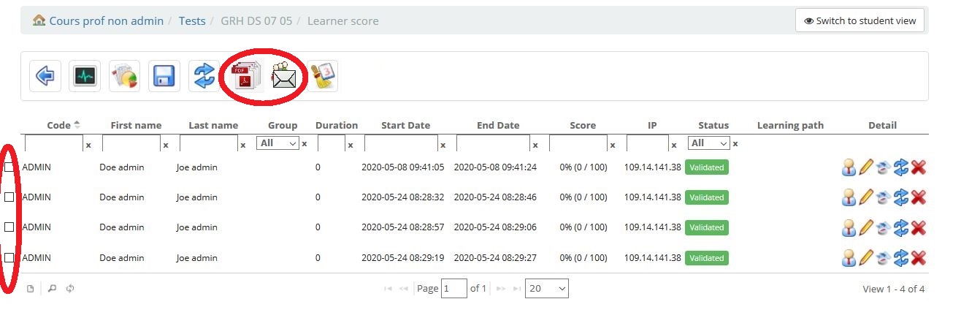Switch to student view
Image resolution: width=980 pixels, height=318 pixels.
pyautogui.click(x=860, y=20)
